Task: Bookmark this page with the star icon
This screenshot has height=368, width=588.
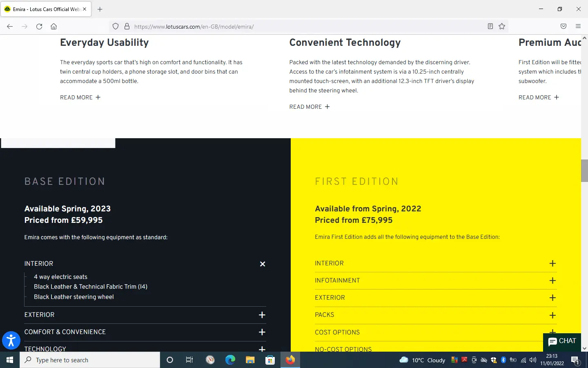Action: click(x=502, y=27)
